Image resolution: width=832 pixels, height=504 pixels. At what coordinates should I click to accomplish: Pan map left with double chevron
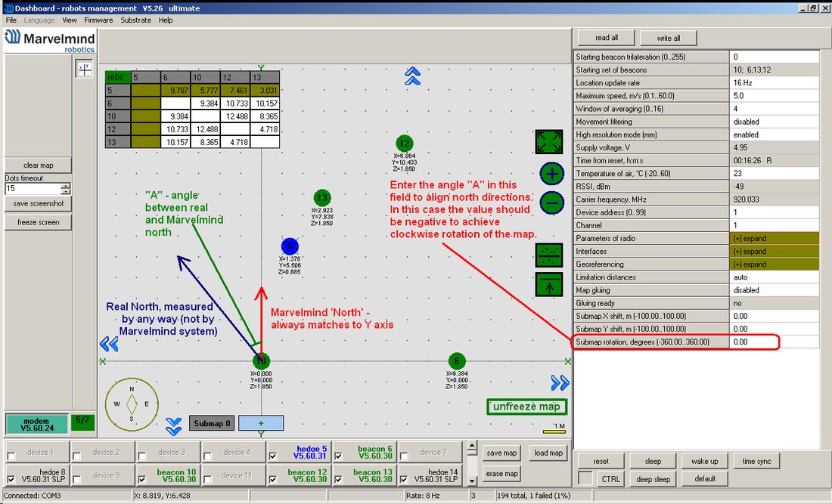[x=109, y=345]
